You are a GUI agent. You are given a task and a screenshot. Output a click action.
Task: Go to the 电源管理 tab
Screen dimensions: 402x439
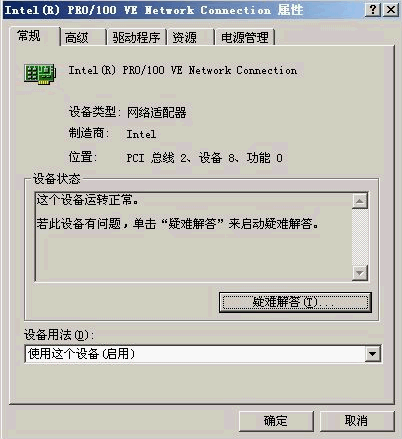tap(245, 37)
